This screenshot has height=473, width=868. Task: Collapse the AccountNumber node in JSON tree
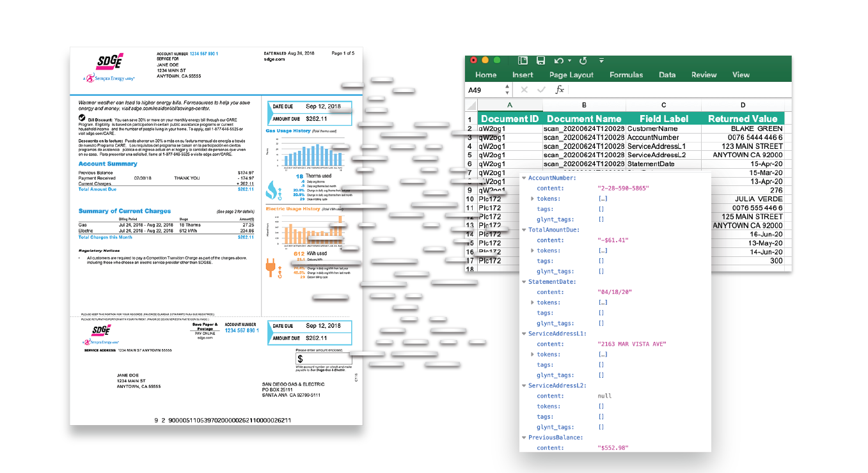(524, 178)
